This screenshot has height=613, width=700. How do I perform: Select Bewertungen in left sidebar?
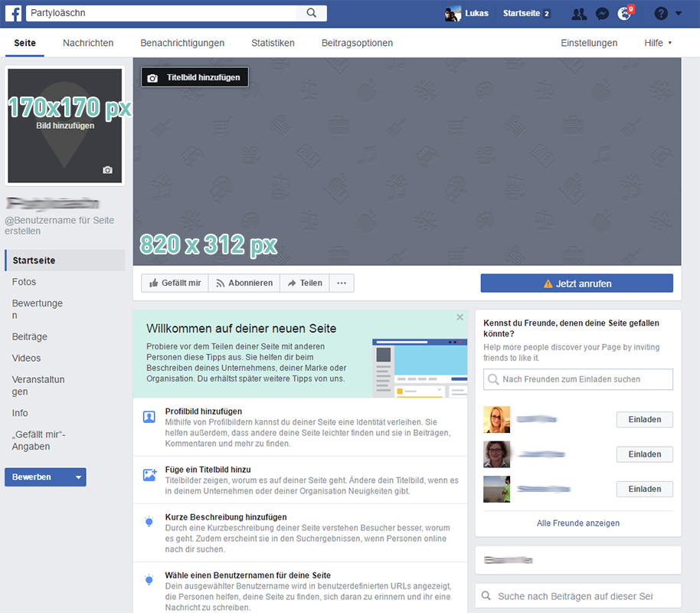(x=37, y=309)
